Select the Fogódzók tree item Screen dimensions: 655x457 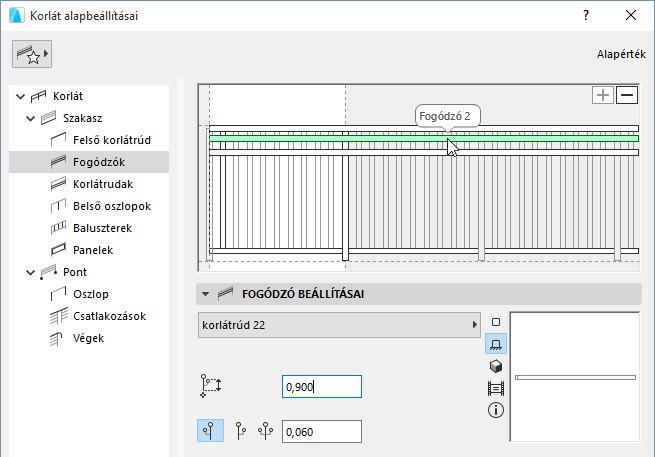pyautogui.click(x=89, y=162)
